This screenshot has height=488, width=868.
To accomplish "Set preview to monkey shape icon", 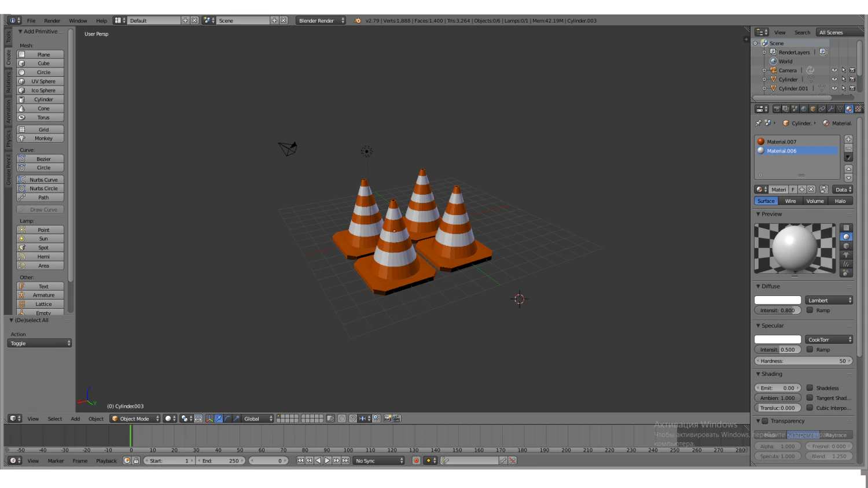I will (x=846, y=255).
